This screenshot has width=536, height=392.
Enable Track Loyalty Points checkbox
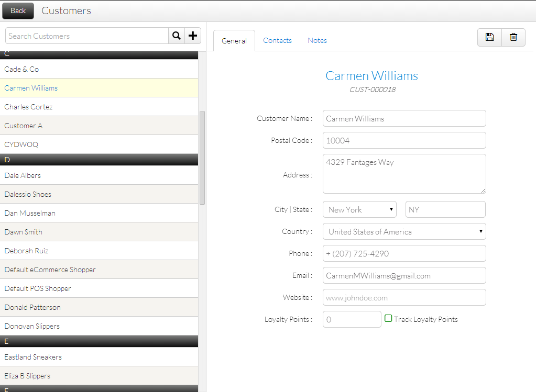388,318
